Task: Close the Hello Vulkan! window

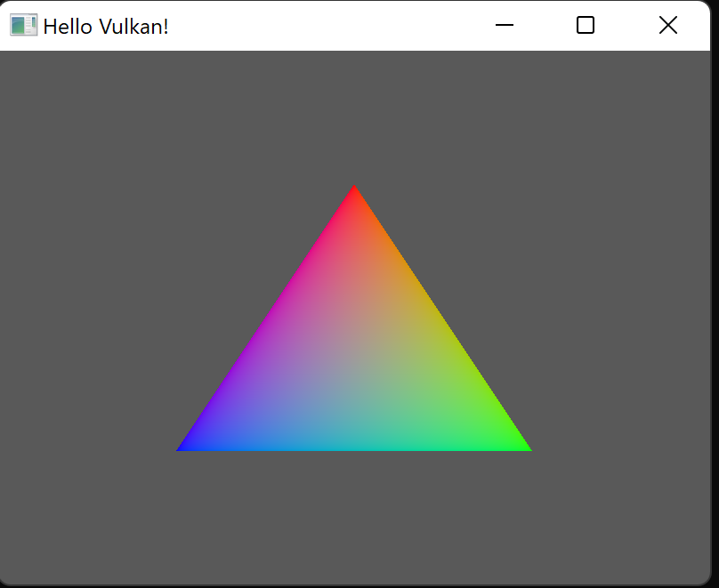Action: pos(668,25)
